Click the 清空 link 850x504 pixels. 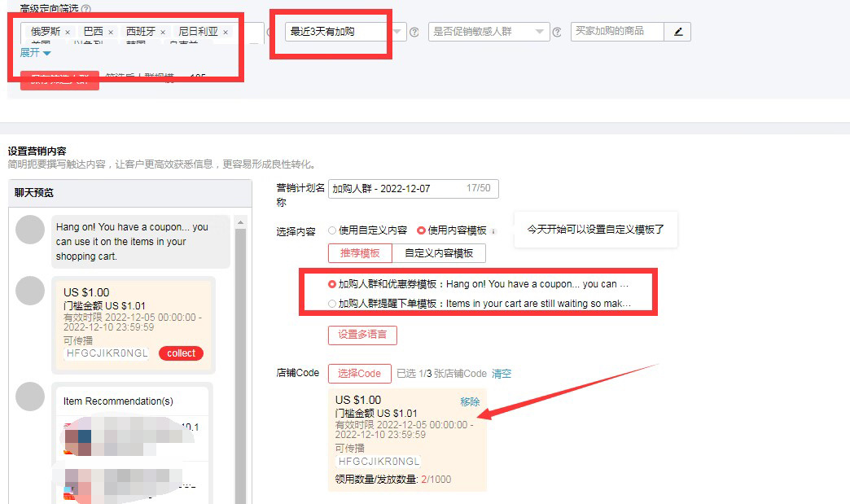tap(502, 374)
